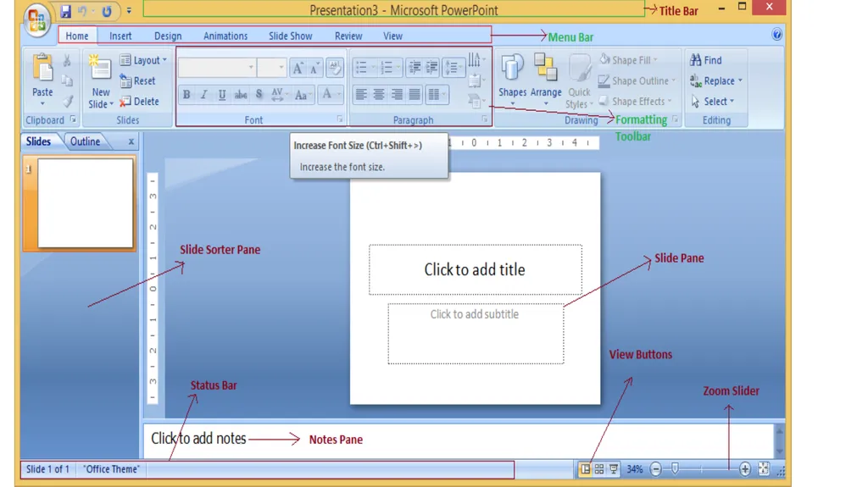Screen dimensions: 868x487
Task: Go to the Review tab
Action: click(348, 36)
